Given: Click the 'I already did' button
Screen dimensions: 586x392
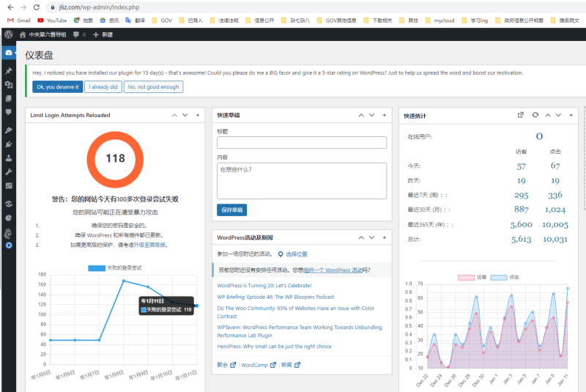Looking at the screenshot, I should tap(103, 86).
